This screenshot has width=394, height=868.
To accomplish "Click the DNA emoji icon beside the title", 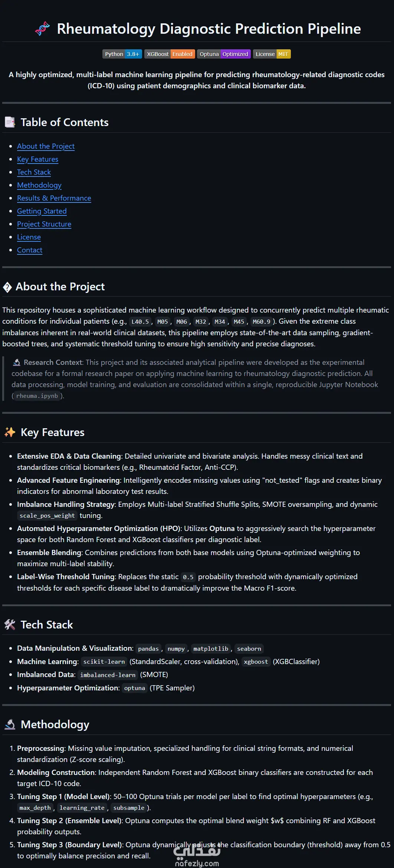I will [42, 29].
